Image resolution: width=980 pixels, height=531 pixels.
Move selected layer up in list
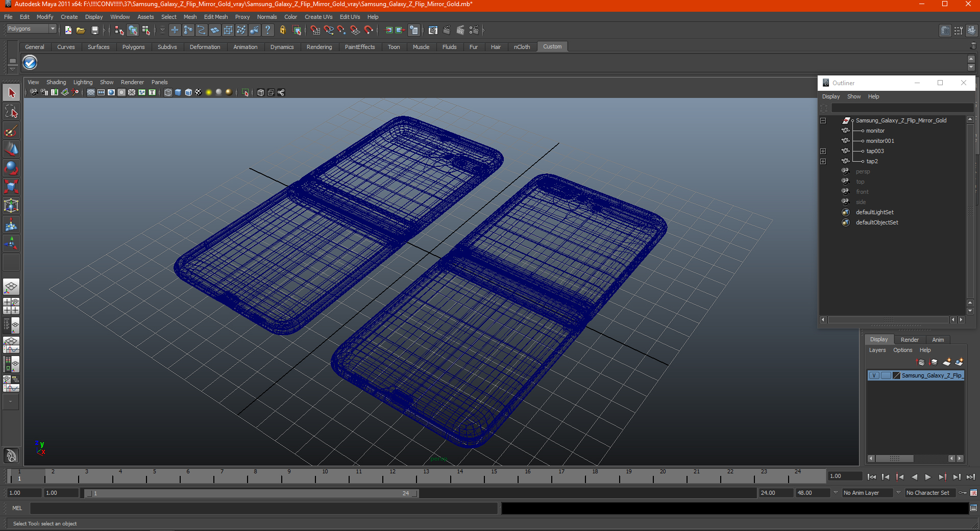pos(921,362)
